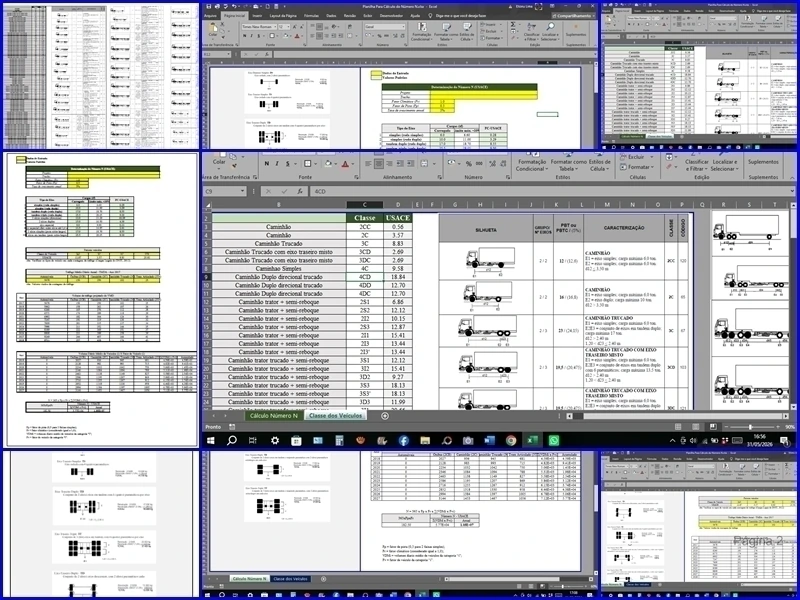Toggle Align right in center window ribbon

[x=389, y=164]
